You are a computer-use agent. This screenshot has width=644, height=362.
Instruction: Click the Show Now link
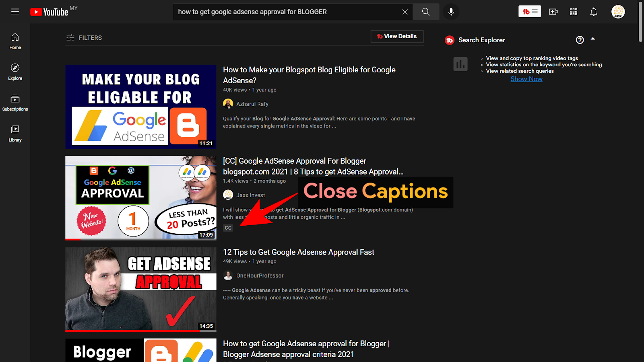[x=526, y=79]
